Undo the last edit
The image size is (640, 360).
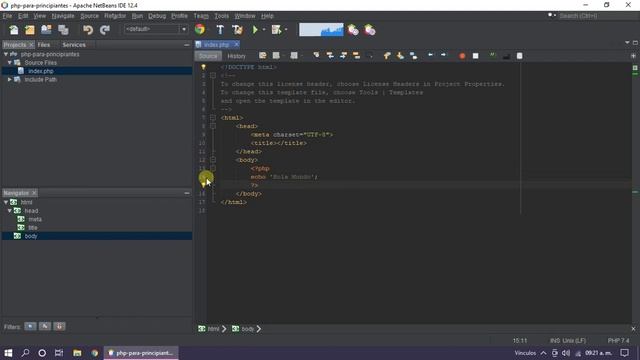88,30
